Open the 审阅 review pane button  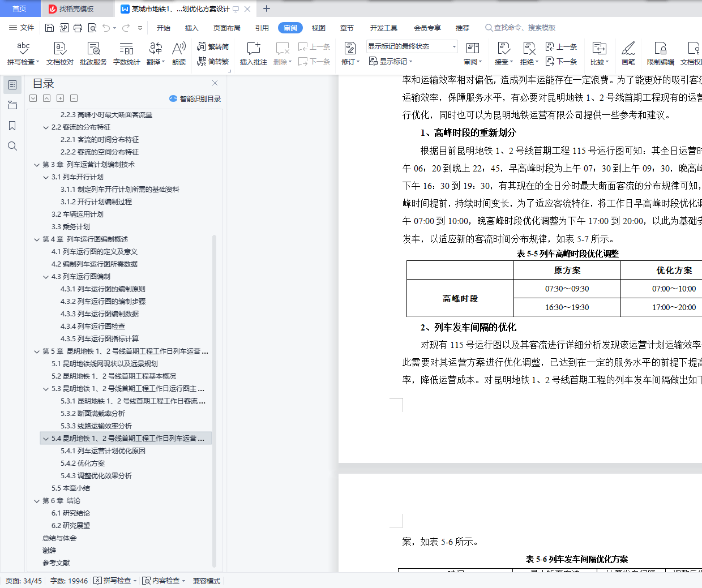pyautogui.click(x=473, y=54)
